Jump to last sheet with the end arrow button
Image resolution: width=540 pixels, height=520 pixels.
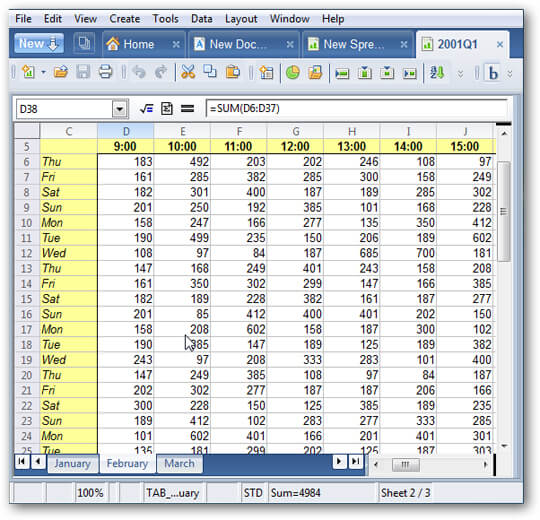coord(355,461)
